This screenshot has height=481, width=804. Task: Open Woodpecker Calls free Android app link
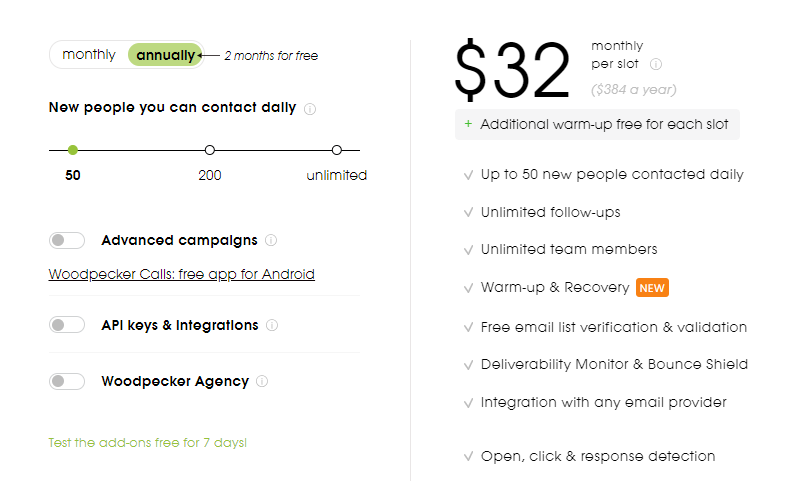[x=182, y=274]
